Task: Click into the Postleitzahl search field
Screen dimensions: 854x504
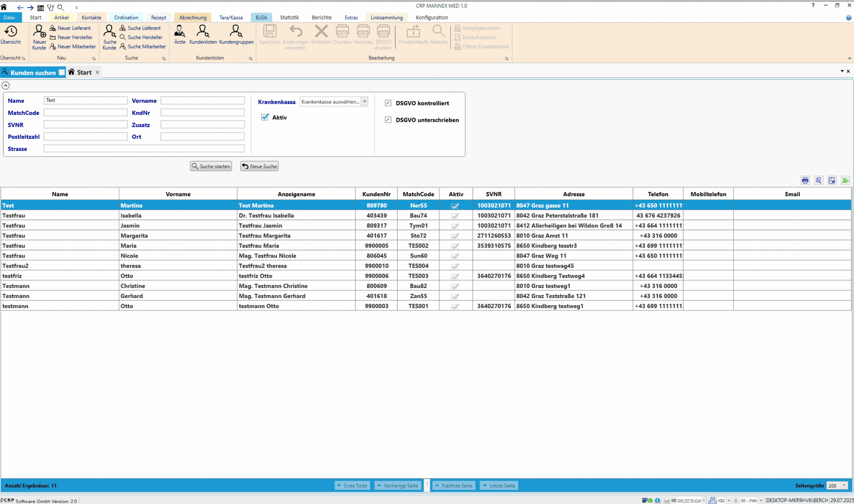Action: coord(85,137)
